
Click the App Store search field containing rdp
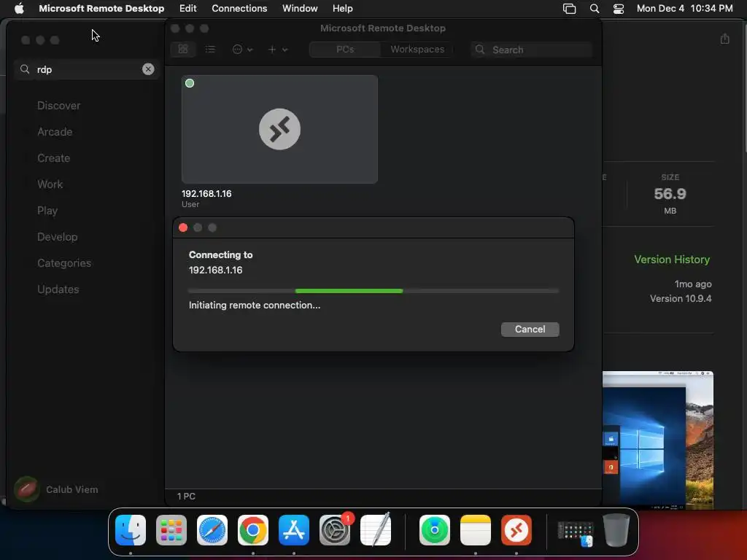(87, 69)
